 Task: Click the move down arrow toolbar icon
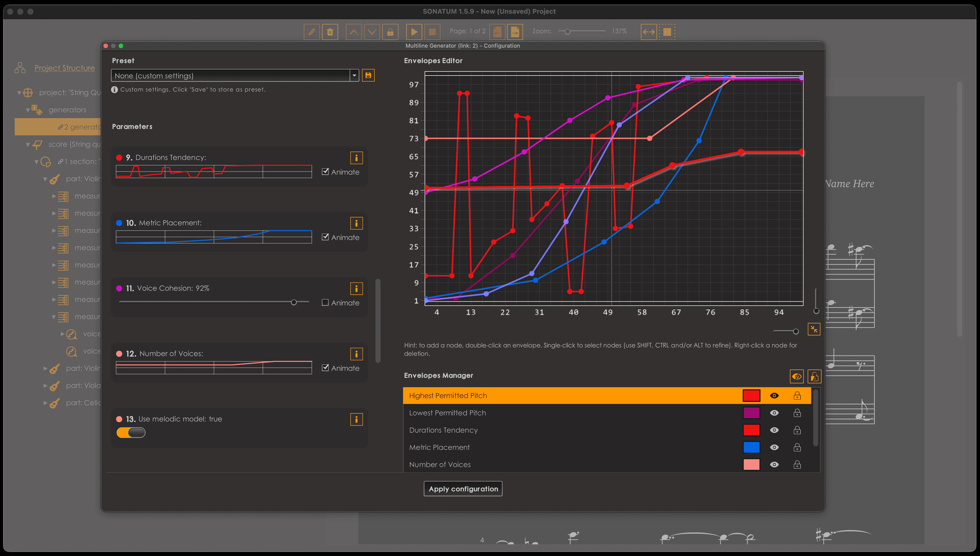[372, 32]
